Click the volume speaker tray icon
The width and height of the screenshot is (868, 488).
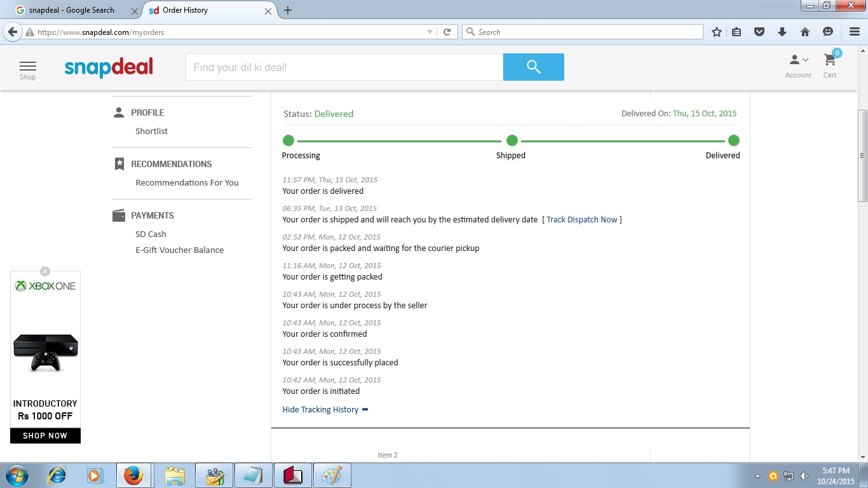[804, 476]
